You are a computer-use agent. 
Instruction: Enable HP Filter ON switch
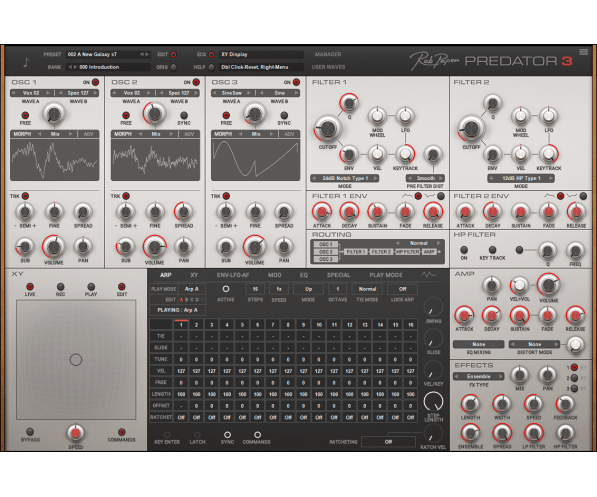pyautogui.click(x=464, y=250)
